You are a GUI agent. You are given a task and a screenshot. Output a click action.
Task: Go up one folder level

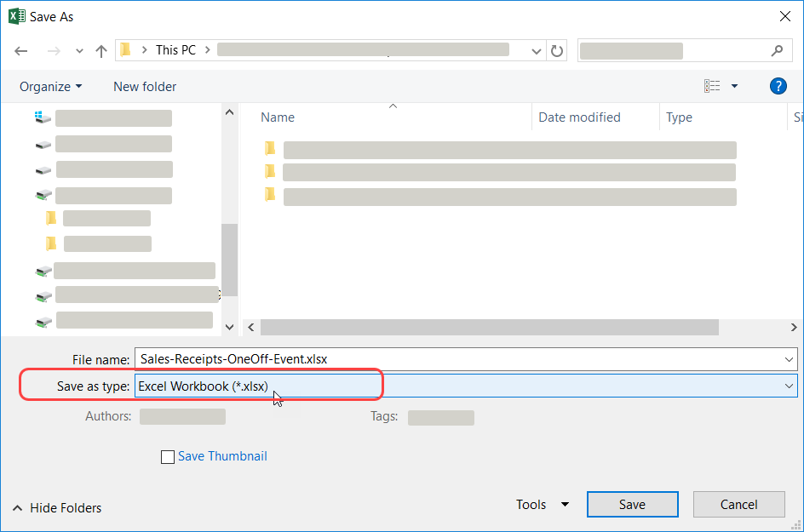(101, 51)
